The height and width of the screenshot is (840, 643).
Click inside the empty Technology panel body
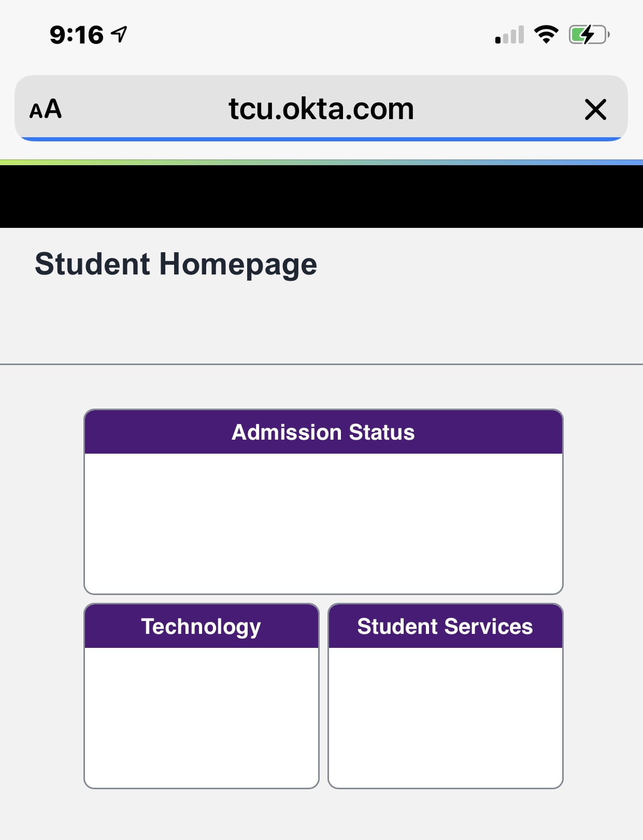[202, 717]
